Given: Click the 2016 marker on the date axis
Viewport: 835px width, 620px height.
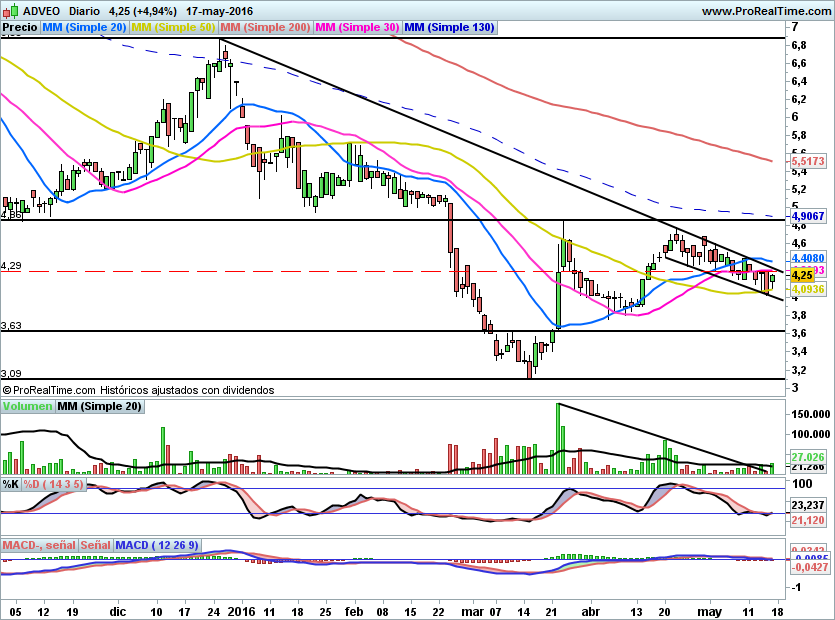Looking at the screenshot, I should 240,610.
